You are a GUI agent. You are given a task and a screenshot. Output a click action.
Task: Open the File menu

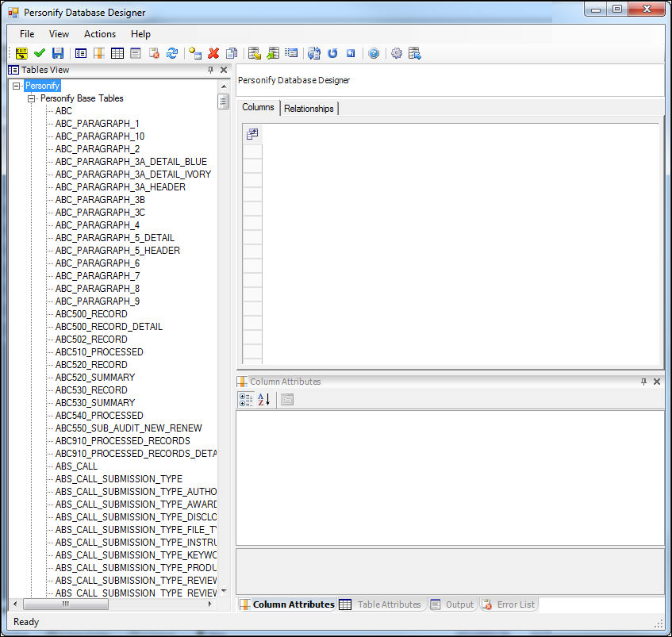pos(27,34)
